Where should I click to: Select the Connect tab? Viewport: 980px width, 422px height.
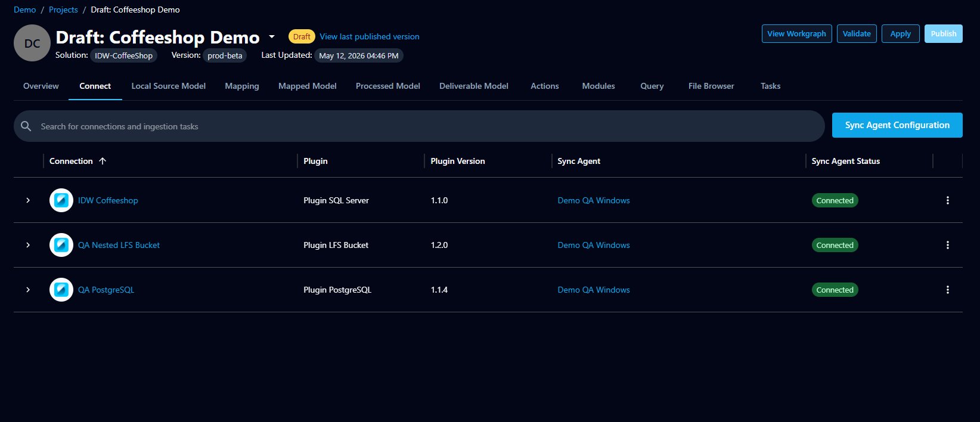point(95,86)
